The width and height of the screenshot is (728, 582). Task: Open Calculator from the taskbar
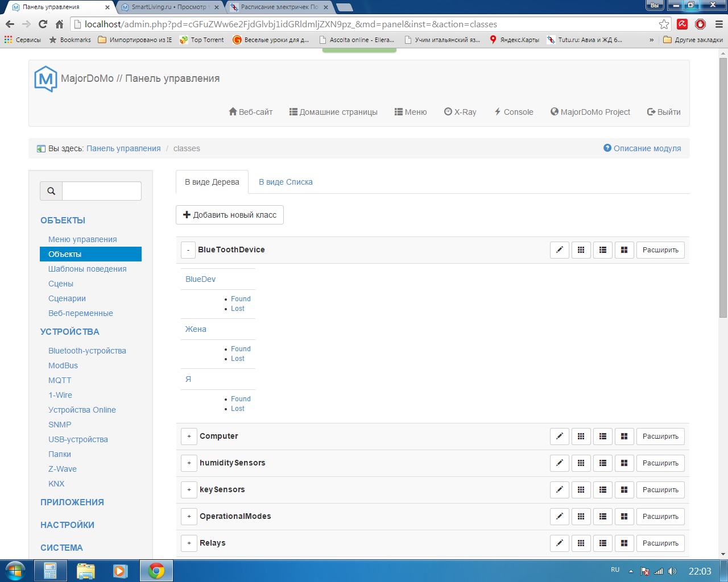click(x=50, y=571)
